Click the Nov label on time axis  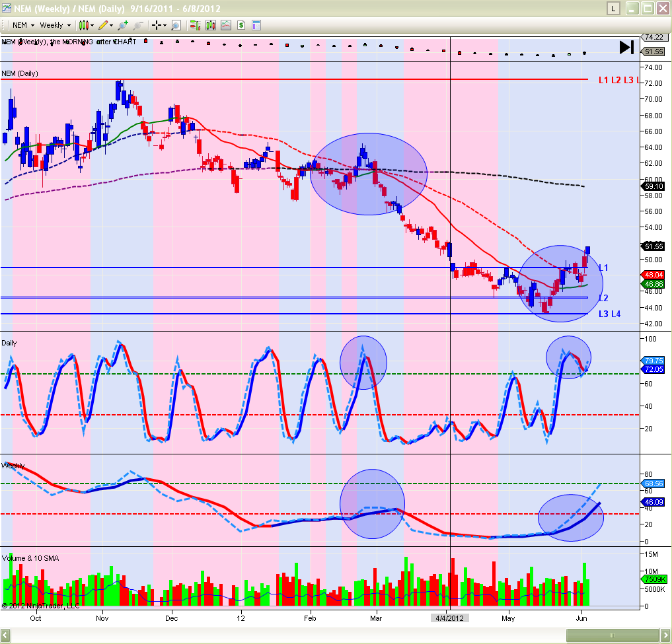coord(102,618)
